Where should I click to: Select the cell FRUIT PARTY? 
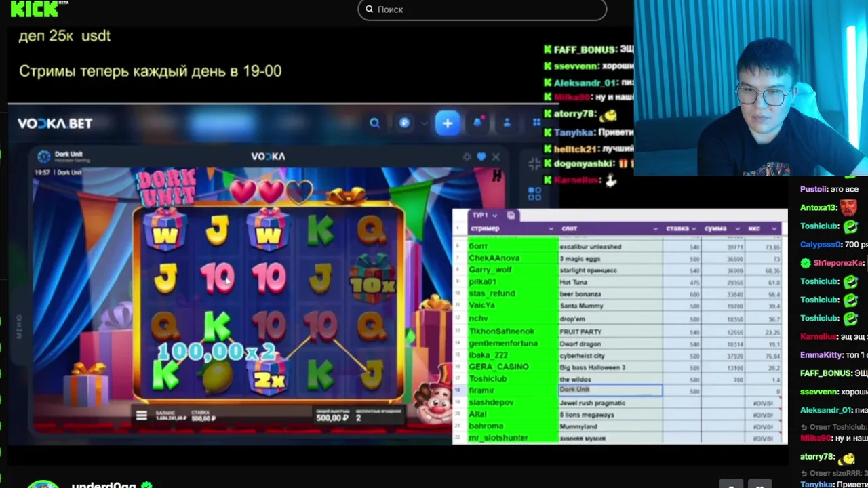[610, 331]
